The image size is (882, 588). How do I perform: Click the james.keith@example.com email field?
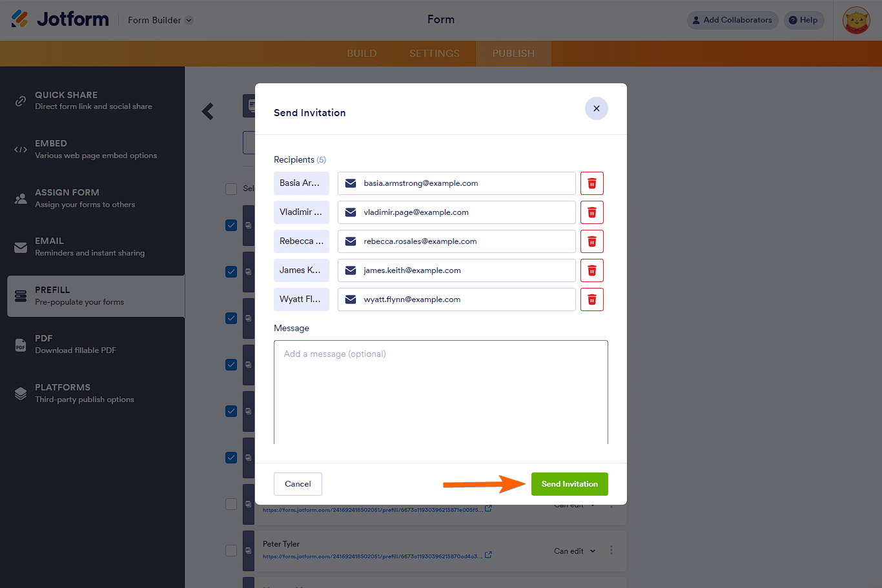(456, 270)
